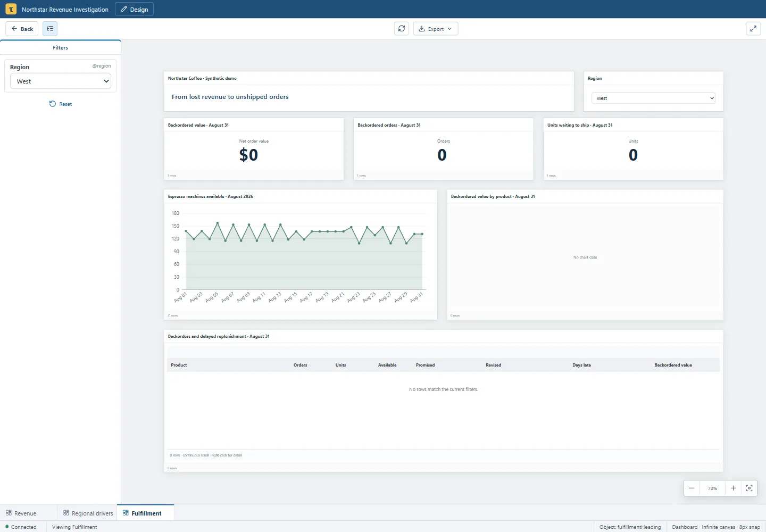Click 'No rows match the current filters' message
The height and width of the screenshot is (532, 766).
(444, 389)
